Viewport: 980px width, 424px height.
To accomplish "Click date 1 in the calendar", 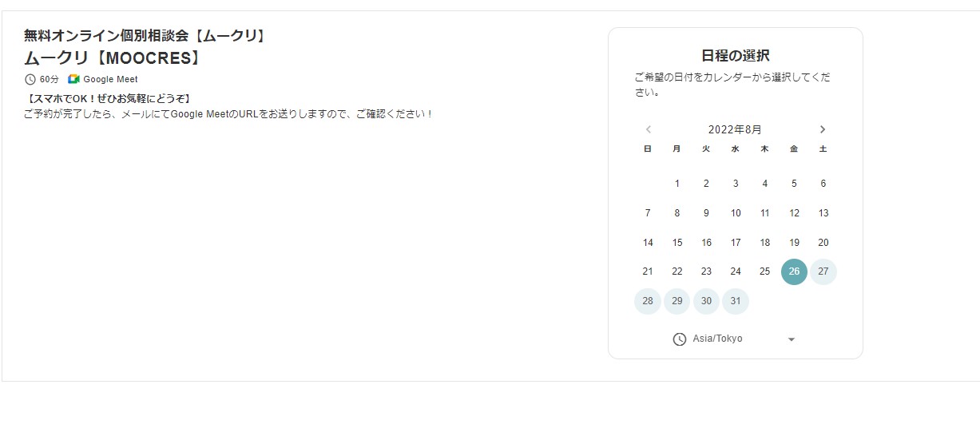I will coord(677,184).
